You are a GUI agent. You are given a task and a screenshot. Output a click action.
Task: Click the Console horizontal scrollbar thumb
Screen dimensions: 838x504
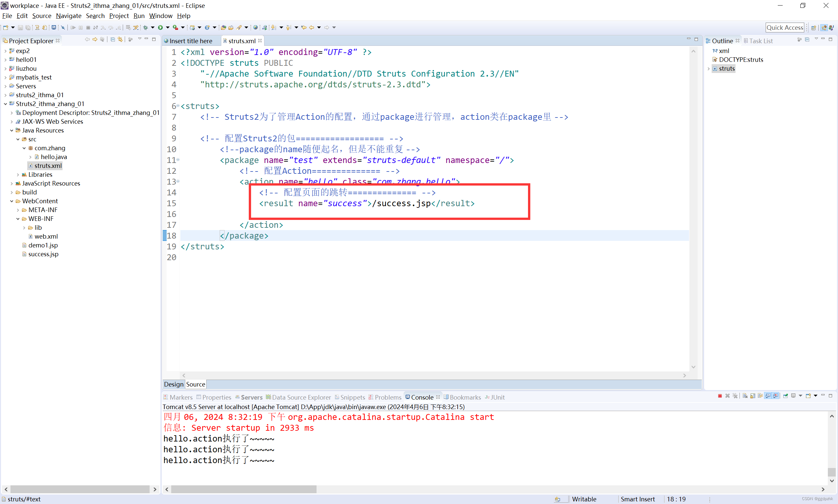(x=244, y=489)
